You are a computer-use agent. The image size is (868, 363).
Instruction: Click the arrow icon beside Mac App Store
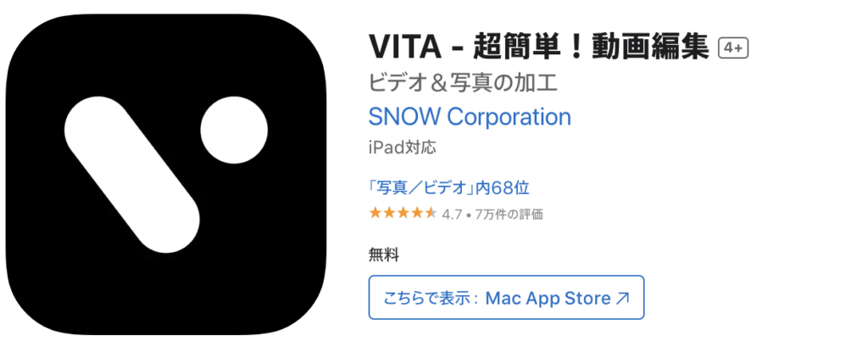tap(622, 299)
